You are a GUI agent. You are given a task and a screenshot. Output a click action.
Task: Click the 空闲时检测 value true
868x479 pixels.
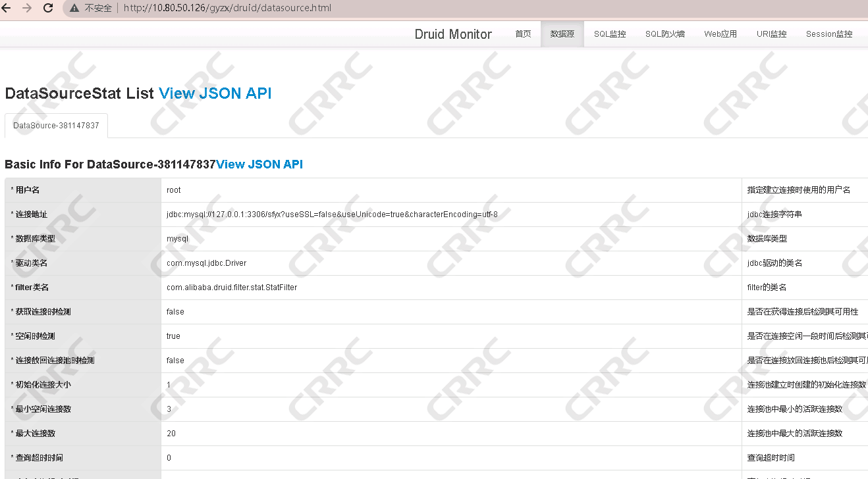tap(173, 336)
